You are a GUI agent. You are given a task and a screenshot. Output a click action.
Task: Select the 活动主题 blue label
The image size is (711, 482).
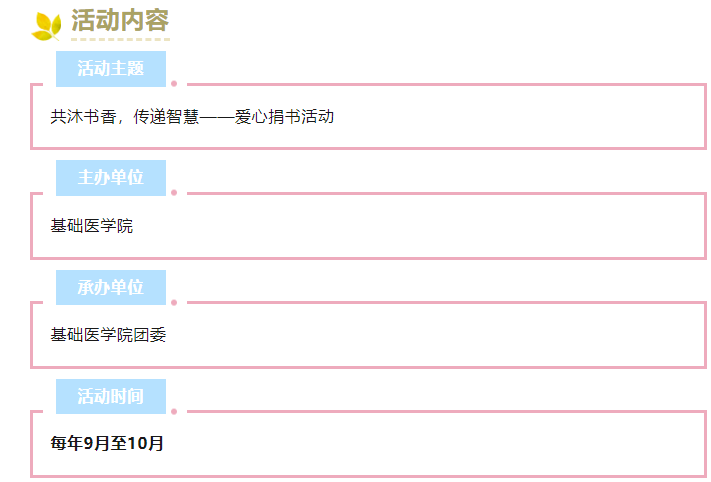111,69
